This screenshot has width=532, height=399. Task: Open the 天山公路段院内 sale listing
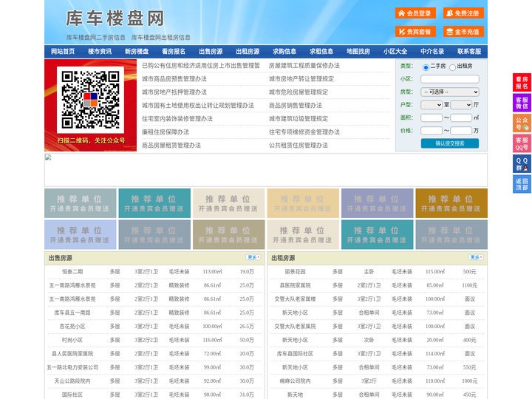click(x=72, y=381)
